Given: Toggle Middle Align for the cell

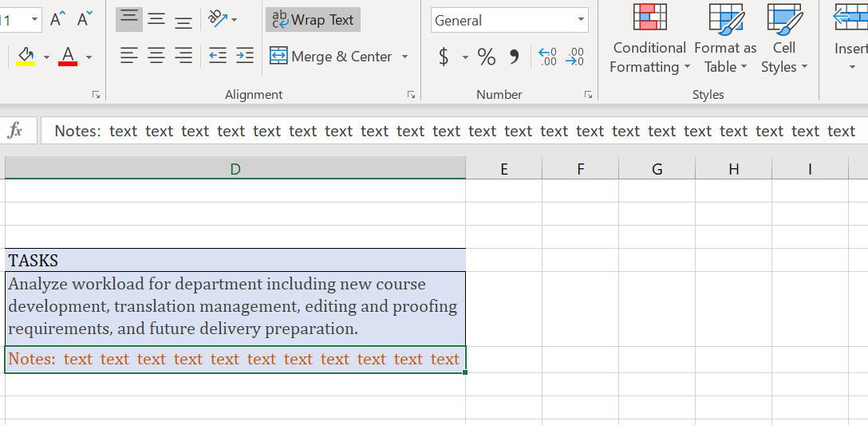Looking at the screenshot, I should click(156, 20).
